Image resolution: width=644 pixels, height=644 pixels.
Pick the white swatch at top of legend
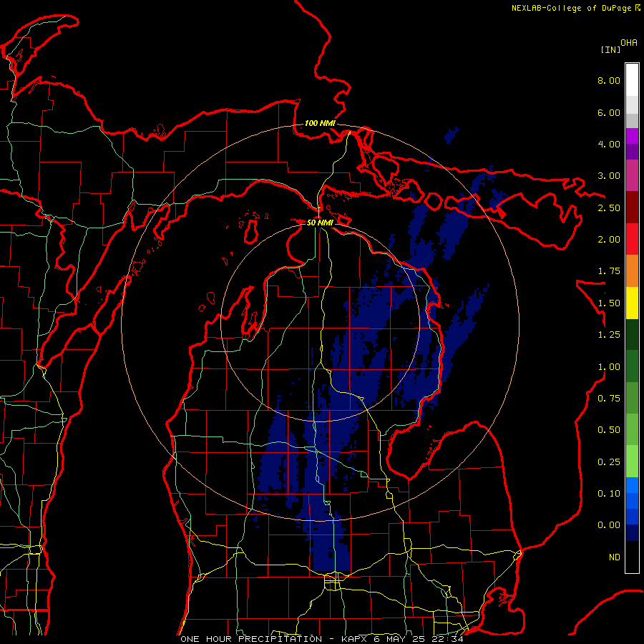pos(632,80)
